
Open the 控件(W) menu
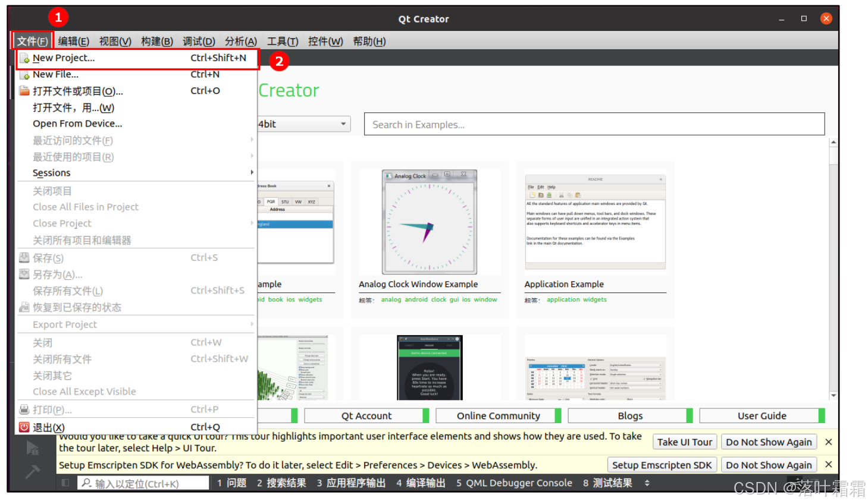[325, 41]
